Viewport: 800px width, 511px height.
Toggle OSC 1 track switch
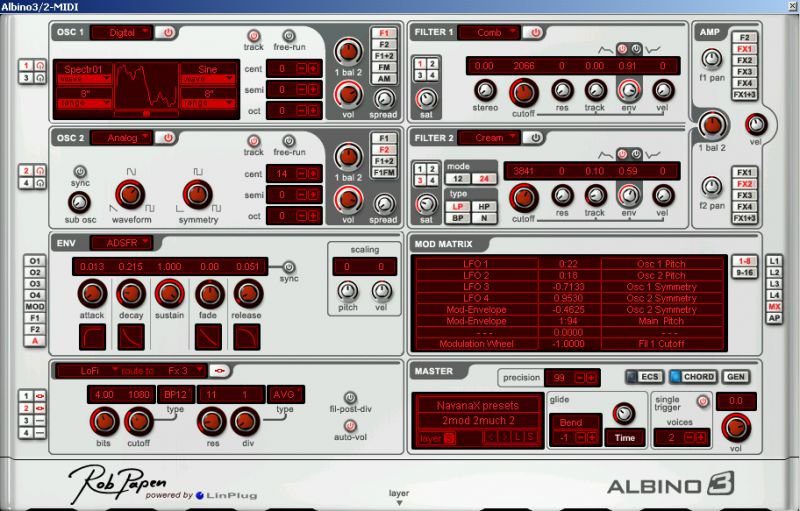point(254,36)
